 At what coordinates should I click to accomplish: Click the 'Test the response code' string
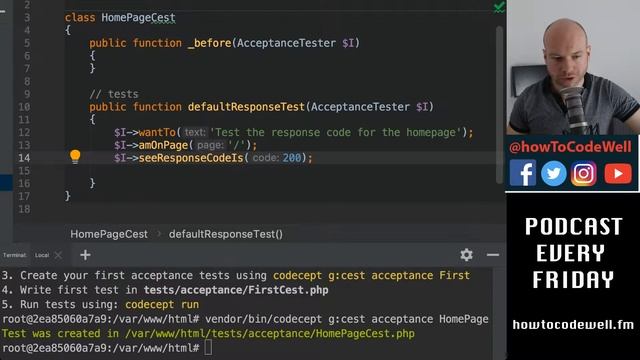tap(335, 132)
